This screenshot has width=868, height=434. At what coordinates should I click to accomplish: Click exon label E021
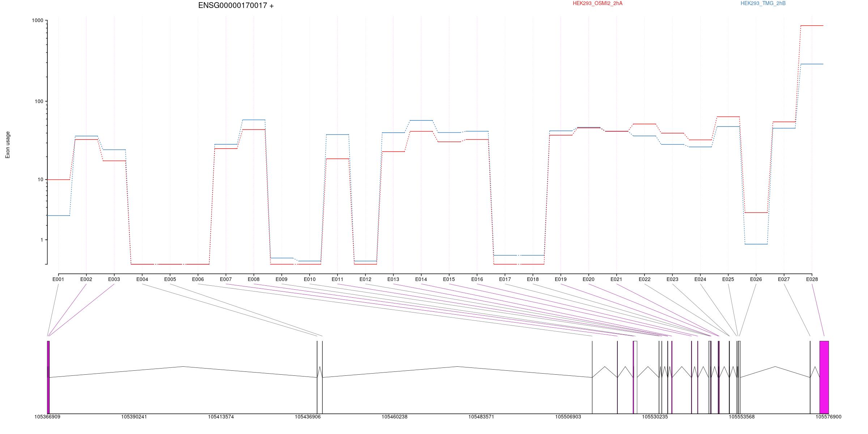pyautogui.click(x=616, y=279)
